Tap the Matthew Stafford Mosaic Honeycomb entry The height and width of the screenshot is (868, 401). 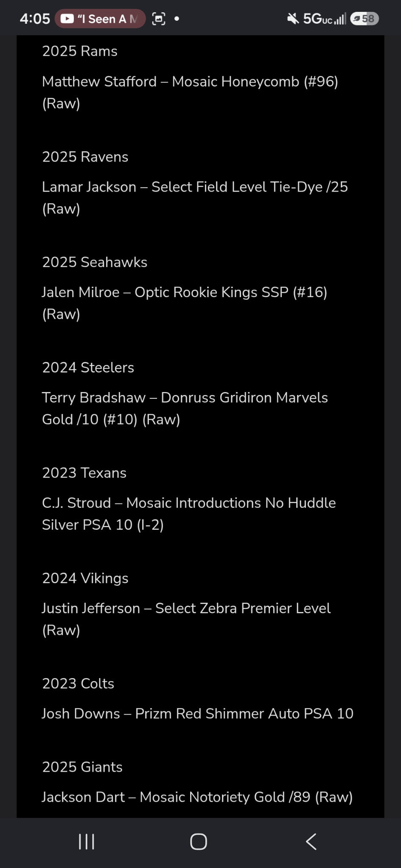pyautogui.click(x=190, y=92)
